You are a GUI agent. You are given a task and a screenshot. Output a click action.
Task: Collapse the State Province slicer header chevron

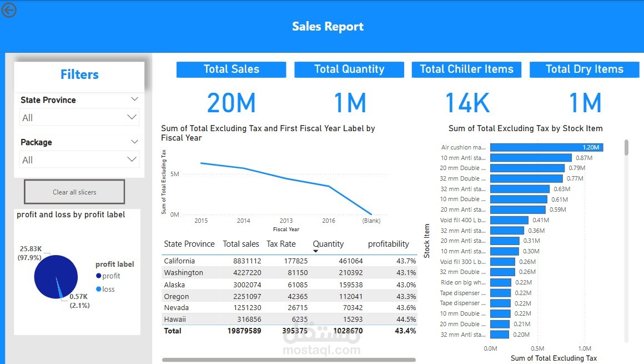134,99
